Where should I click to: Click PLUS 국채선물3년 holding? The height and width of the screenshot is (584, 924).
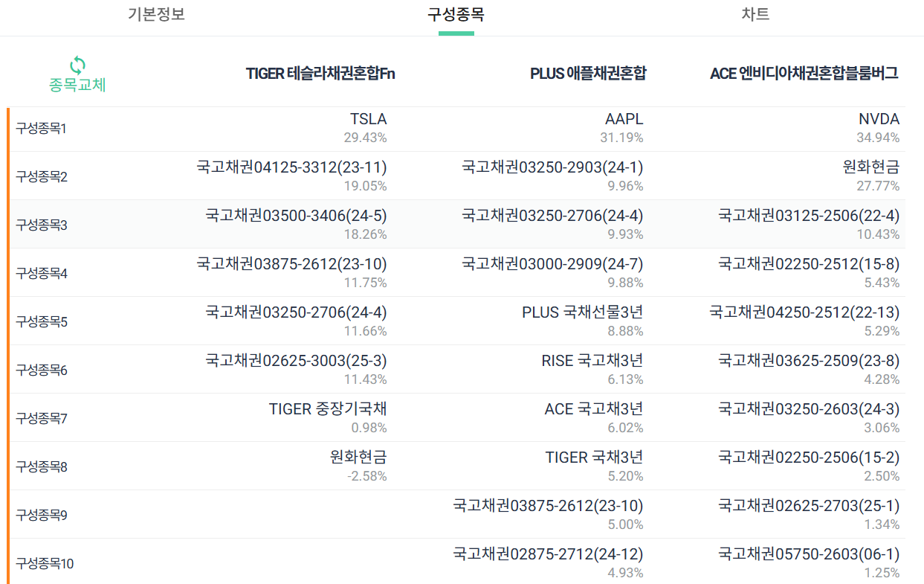[x=582, y=312]
